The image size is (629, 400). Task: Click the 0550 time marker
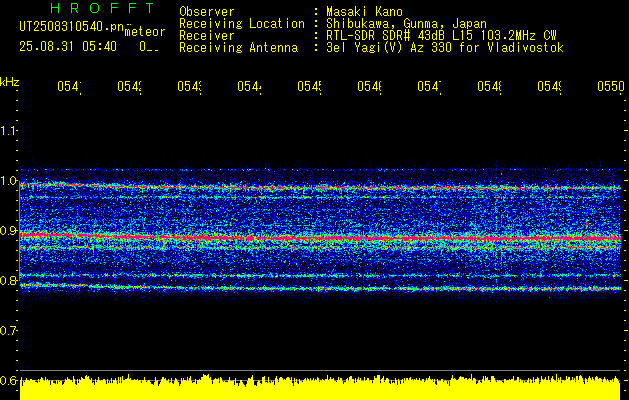[611, 86]
